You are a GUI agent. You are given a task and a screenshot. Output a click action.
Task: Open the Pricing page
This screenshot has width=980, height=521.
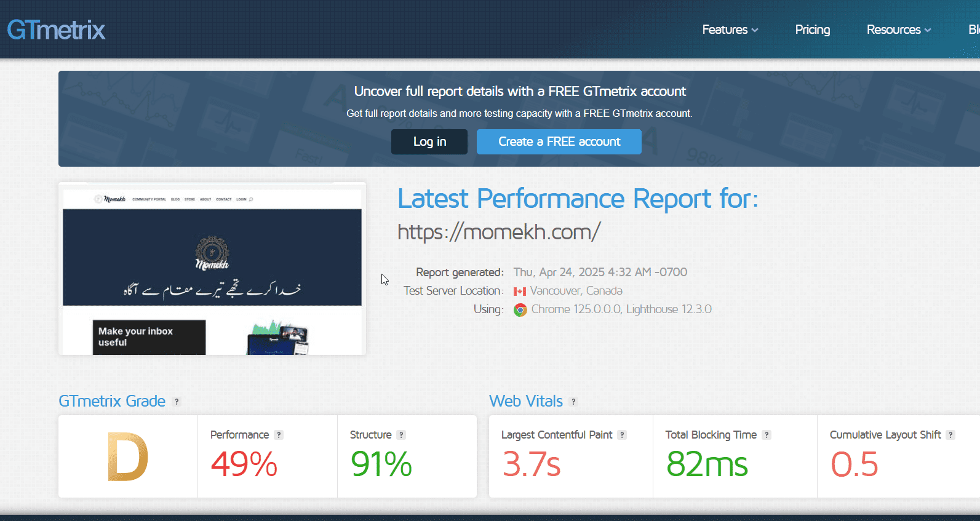tap(812, 30)
